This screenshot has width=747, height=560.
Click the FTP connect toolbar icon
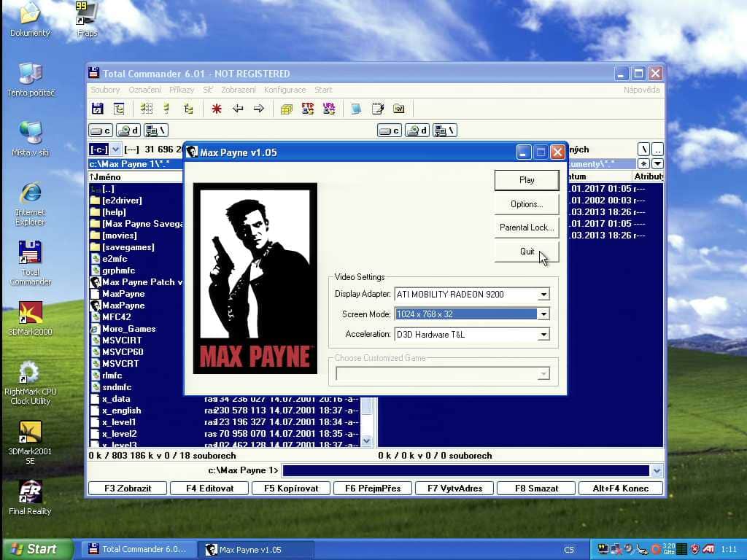point(308,109)
